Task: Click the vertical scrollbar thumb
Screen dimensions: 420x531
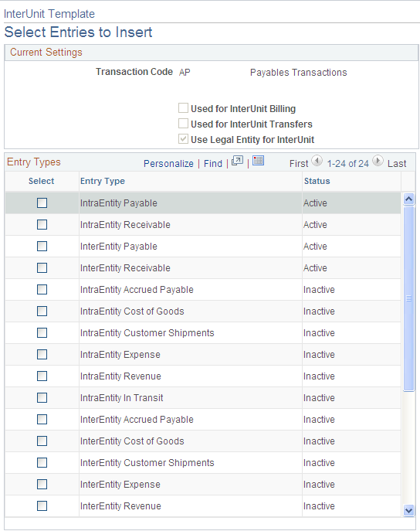Action: [x=409, y=298]
